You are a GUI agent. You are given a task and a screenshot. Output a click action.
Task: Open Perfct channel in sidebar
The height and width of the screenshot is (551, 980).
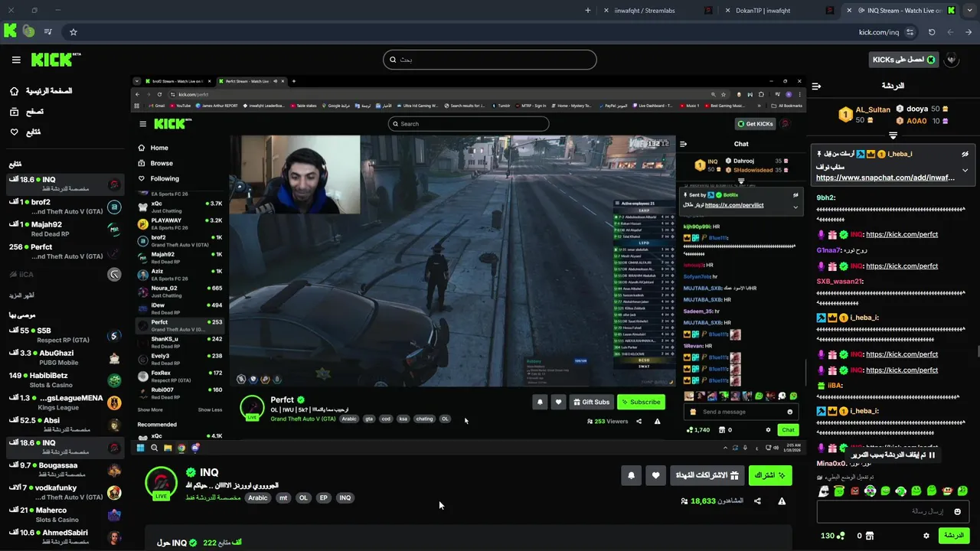(x=64, y=252)
